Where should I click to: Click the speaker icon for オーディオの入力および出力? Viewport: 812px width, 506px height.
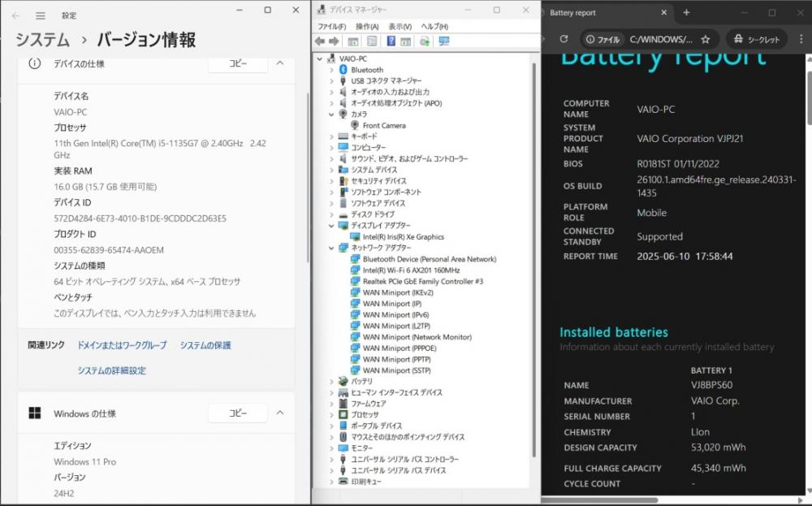(343, 92)
